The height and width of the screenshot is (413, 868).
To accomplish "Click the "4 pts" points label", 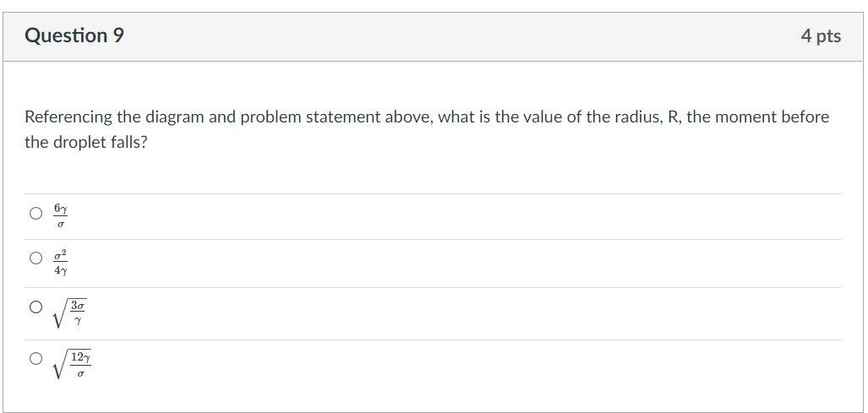I will pos(821,35).
